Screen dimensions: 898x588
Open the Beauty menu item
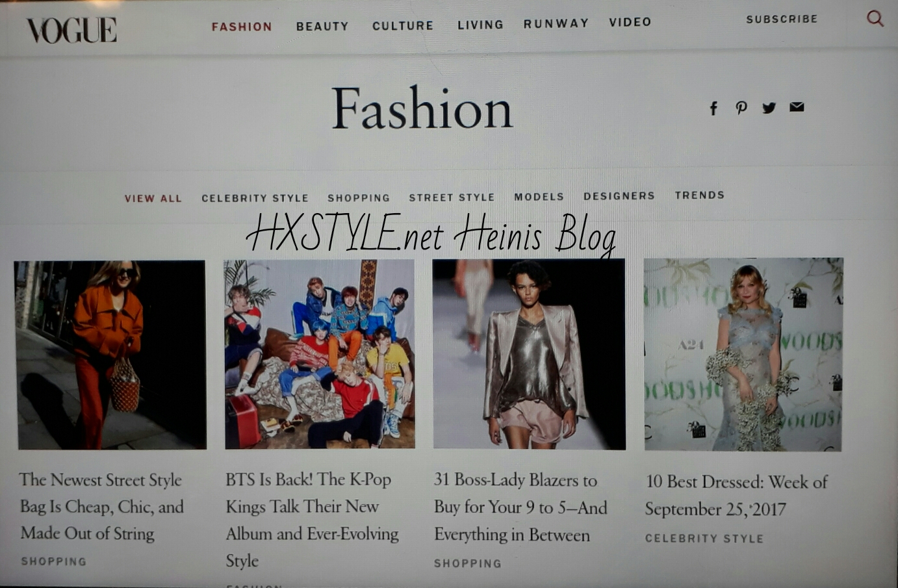tap(322, 26)
